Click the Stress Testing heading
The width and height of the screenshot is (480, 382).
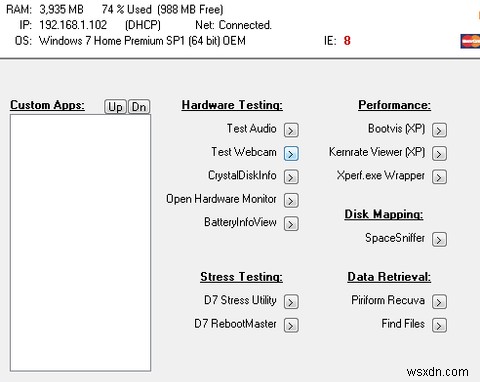coord(241,277)
